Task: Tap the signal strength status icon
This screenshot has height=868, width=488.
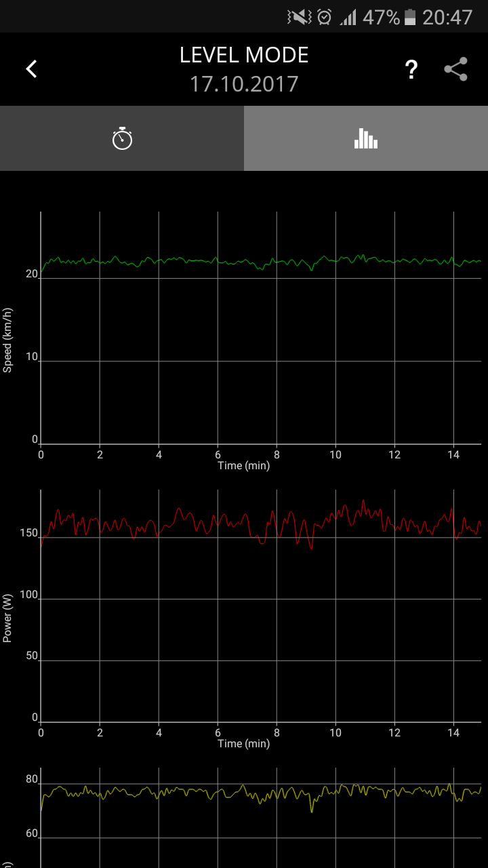Action: click(x=348, y=17)
